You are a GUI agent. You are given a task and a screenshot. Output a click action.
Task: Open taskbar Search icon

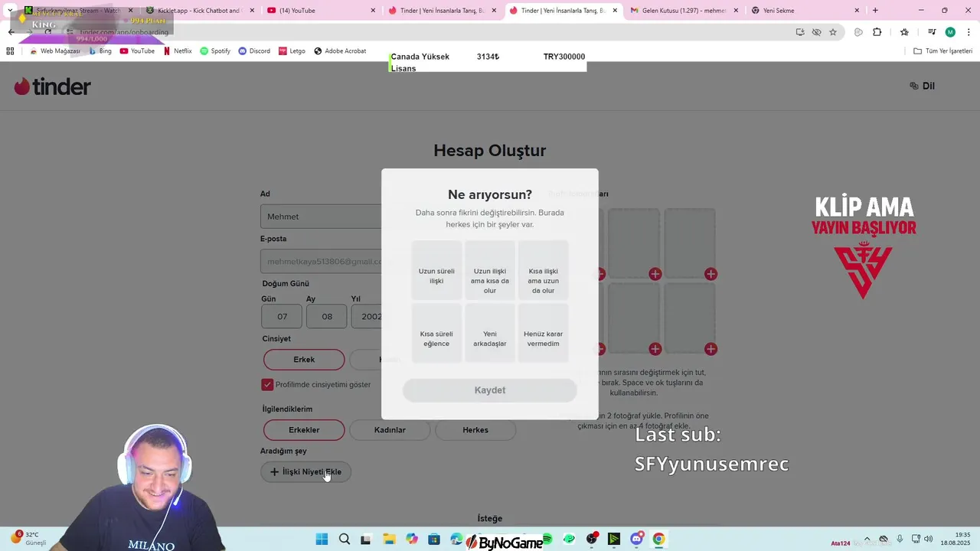tap(345, 540)
